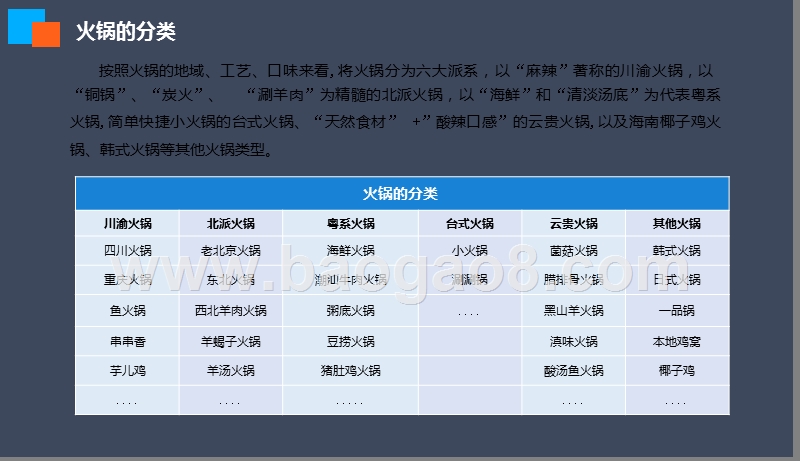Screen dimensions: 800x461
Task: Click the cell 韩式火锅
Action: click(x=677, y=250)
